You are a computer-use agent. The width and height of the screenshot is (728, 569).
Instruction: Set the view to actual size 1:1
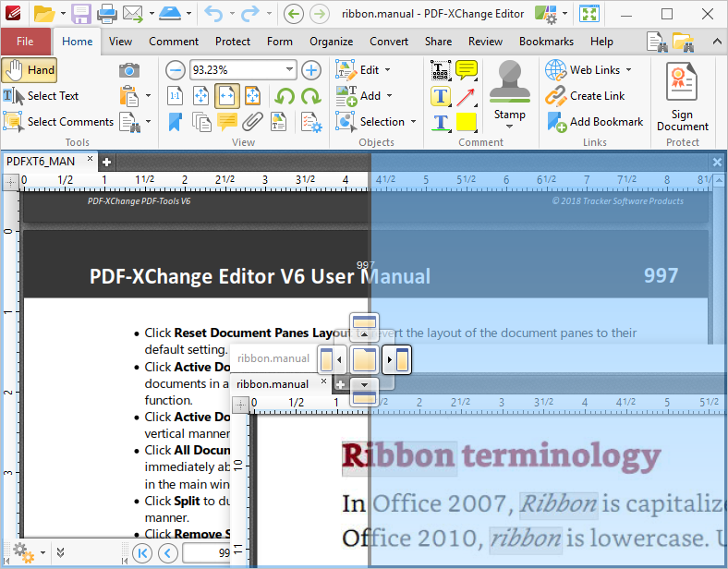point(175,96)
